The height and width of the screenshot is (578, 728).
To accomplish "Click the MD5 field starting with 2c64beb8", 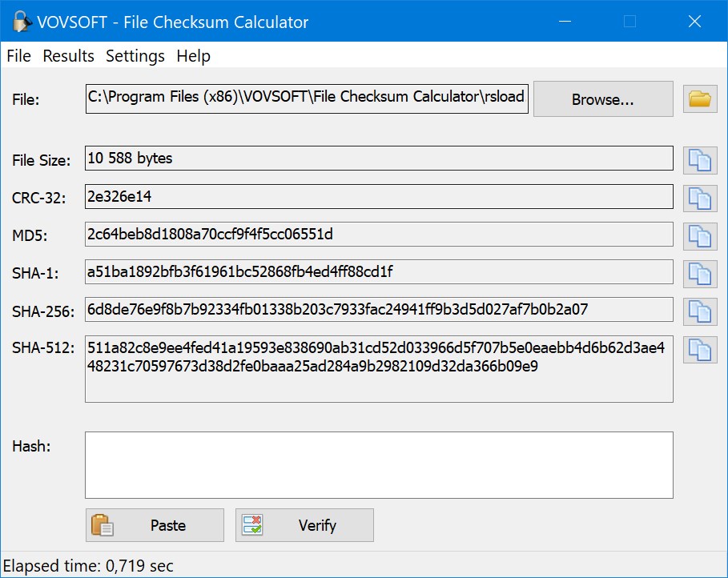I will coord(379,234).
